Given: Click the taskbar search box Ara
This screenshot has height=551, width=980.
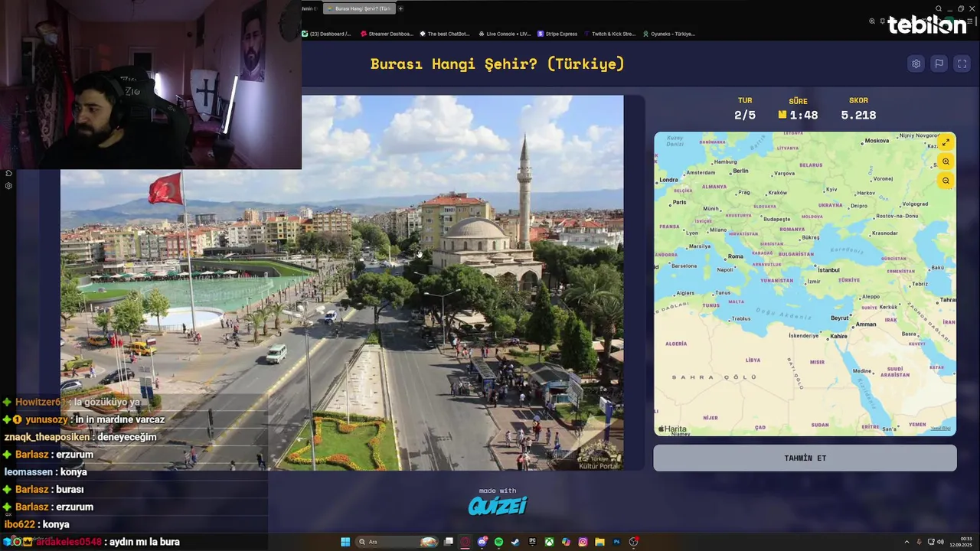Looking at the screenshot, I should point(397,542).
